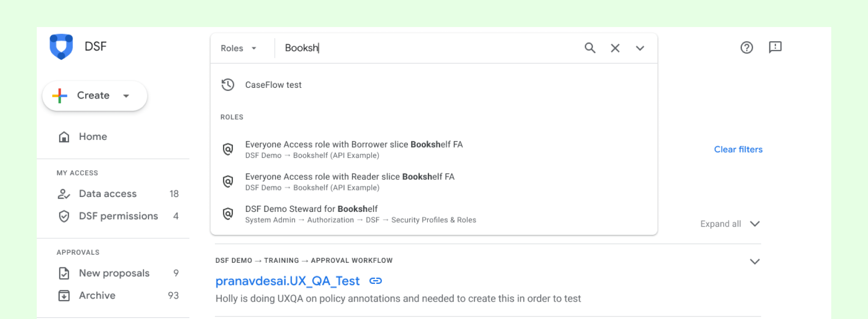Open the send feedback icon
Image resolution: width=868 pixels, height=319 pixels.
click(775, 47)
